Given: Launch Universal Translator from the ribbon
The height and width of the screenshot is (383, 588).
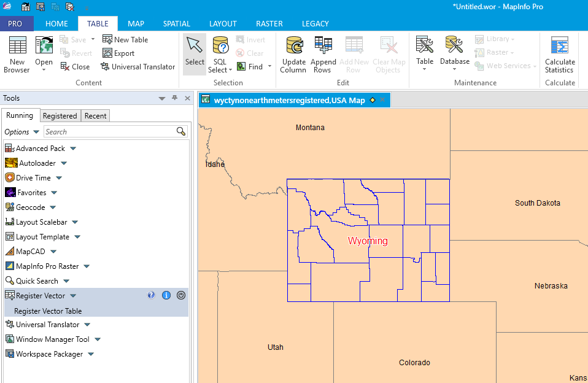Looking at the screenshot, I should click(x=138, y=67).
